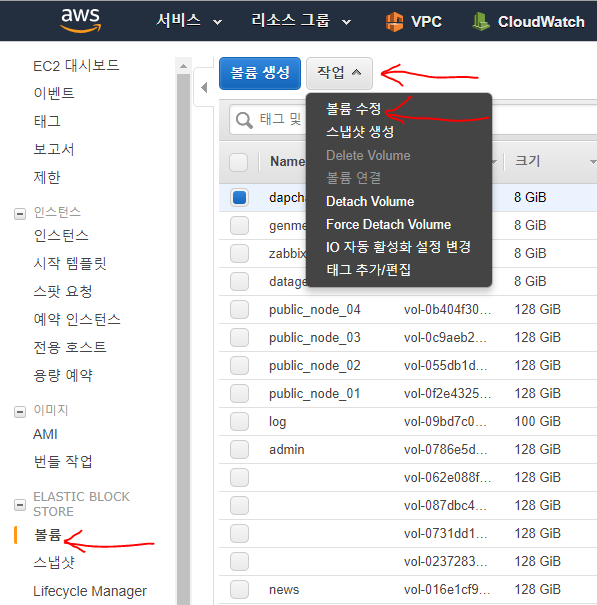Select volume ID vol-09bd7c0...
The height and width of the screenshot is (605, 597).
coord(445,421)
